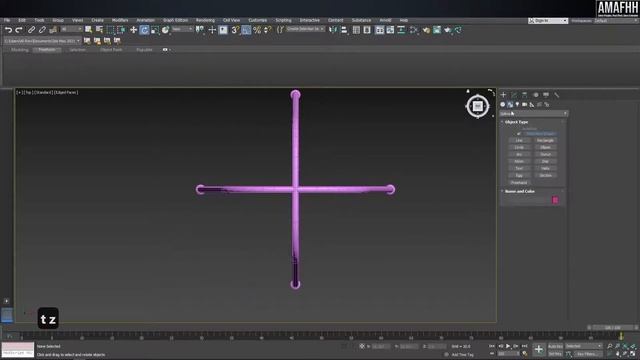
Task: Toggle the Scene Explorer icon
Action: click(356, 30)
